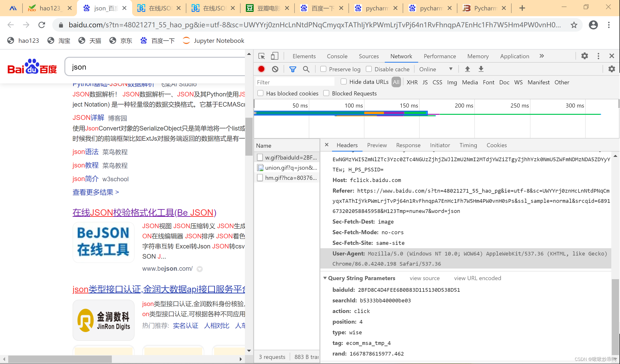Click view URL encoded link
This screenshot has height=364, width=620.
pos(477,278)
